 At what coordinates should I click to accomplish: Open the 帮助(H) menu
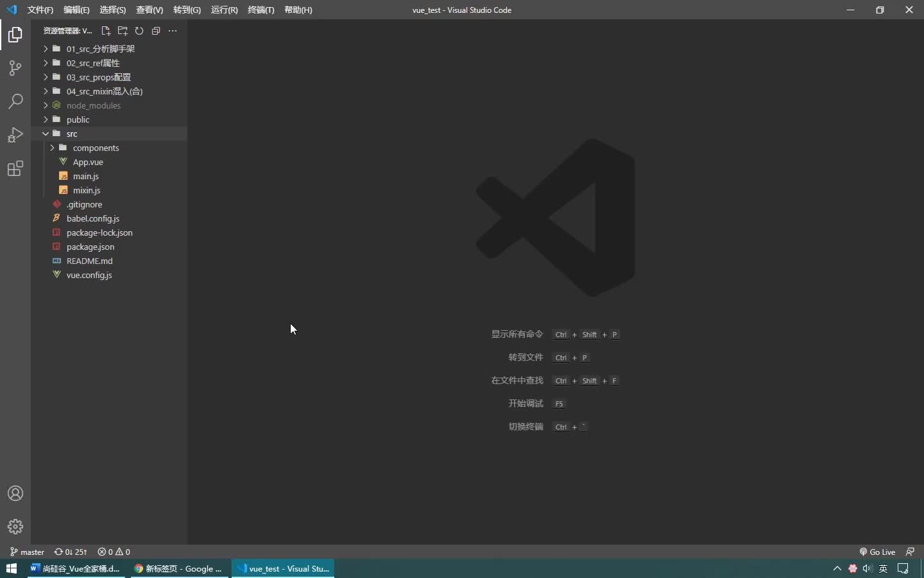pyautogui.click(x=298, y=10)
